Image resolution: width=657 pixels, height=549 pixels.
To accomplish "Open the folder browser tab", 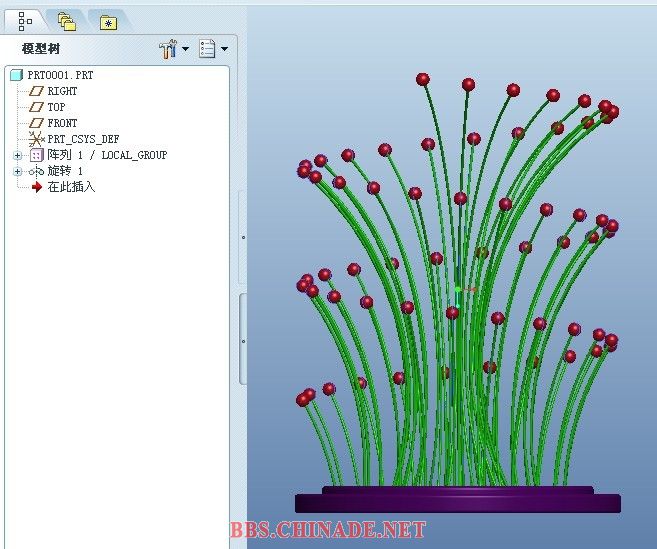I will [x=66, y=21].
